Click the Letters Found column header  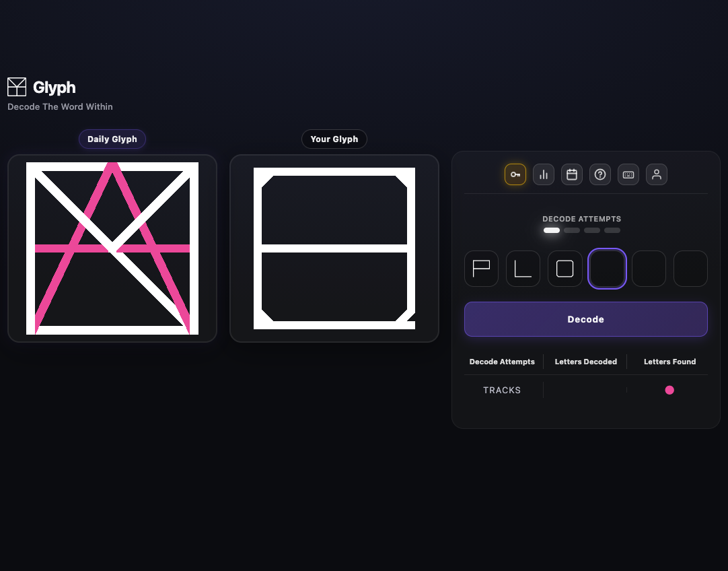(669, 362)
